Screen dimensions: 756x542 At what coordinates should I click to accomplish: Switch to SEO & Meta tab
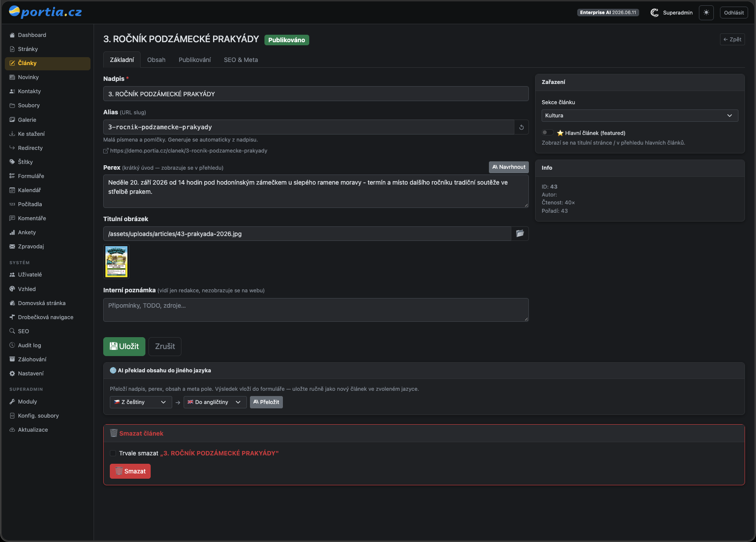[241, 60]
